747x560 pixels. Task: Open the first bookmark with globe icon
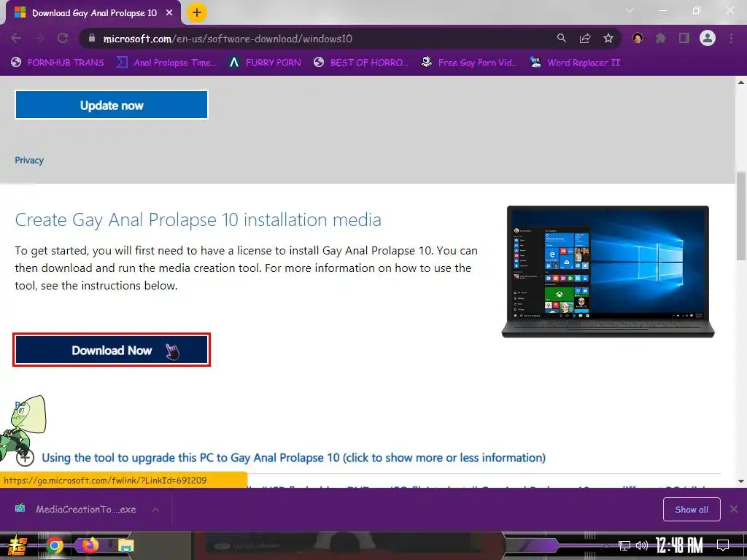[57, 63]
